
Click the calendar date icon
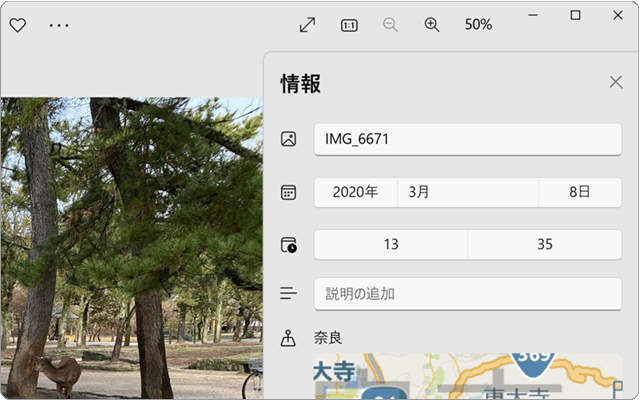289,192
